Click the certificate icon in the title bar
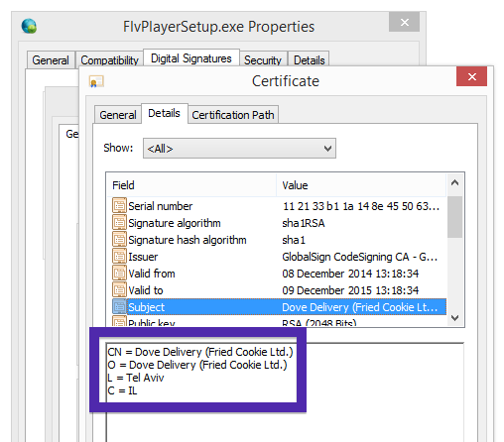 96,81
